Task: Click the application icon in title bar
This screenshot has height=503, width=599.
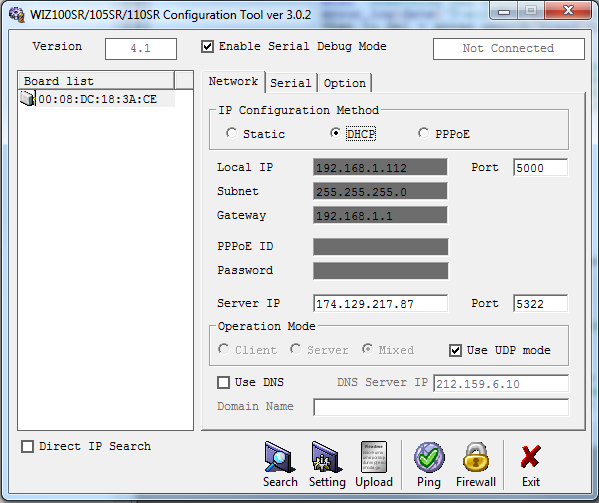Action: 17,15
